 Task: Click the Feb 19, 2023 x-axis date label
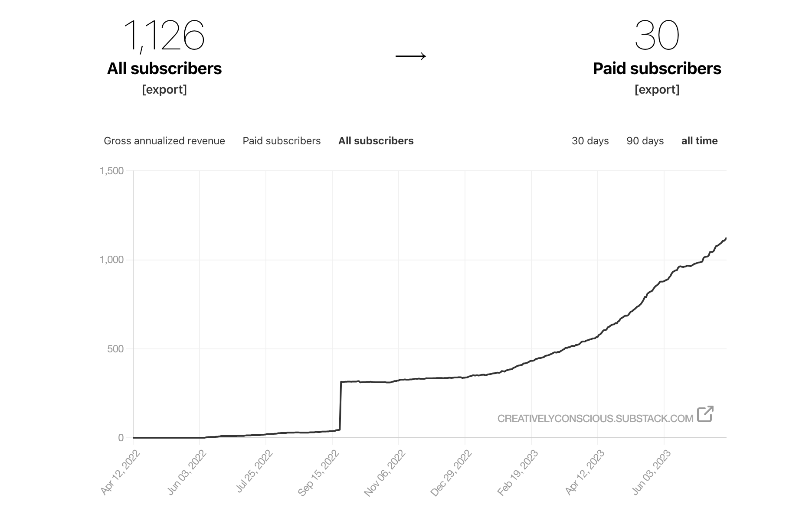click(x=518, y=472)
